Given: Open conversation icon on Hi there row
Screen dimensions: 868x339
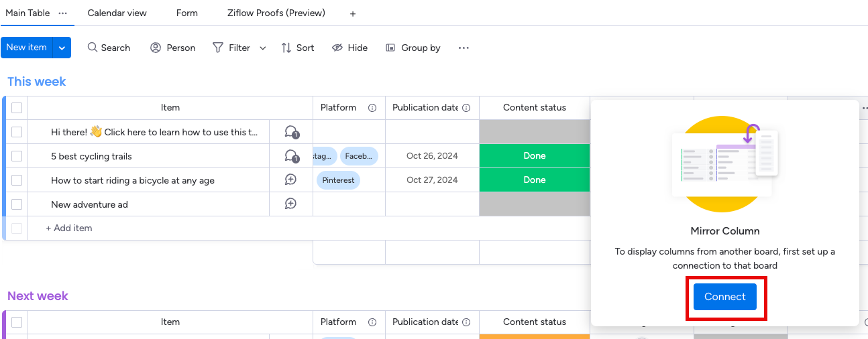Looking at the screenshot, I should (290, 132).
